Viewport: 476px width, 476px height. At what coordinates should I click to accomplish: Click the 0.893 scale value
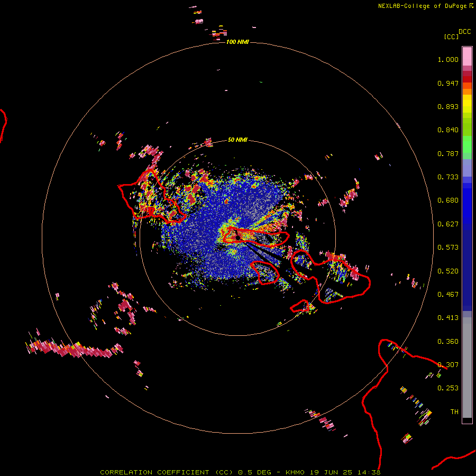[448, 106]
